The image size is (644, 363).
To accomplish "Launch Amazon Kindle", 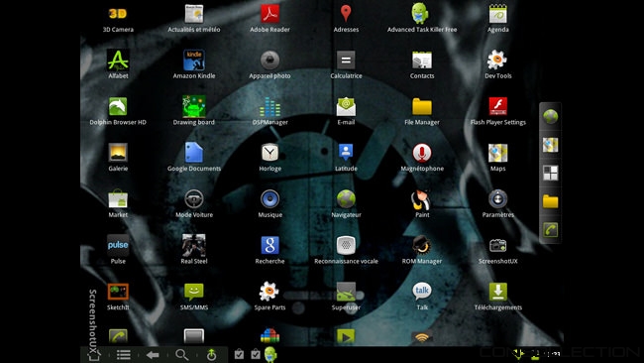I will 194,64.
